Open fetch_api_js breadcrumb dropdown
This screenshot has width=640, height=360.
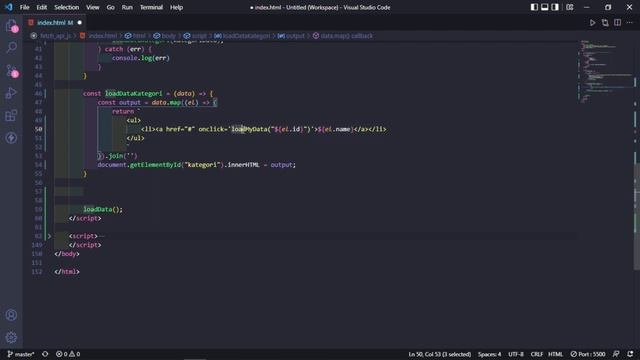coord(56,36)
